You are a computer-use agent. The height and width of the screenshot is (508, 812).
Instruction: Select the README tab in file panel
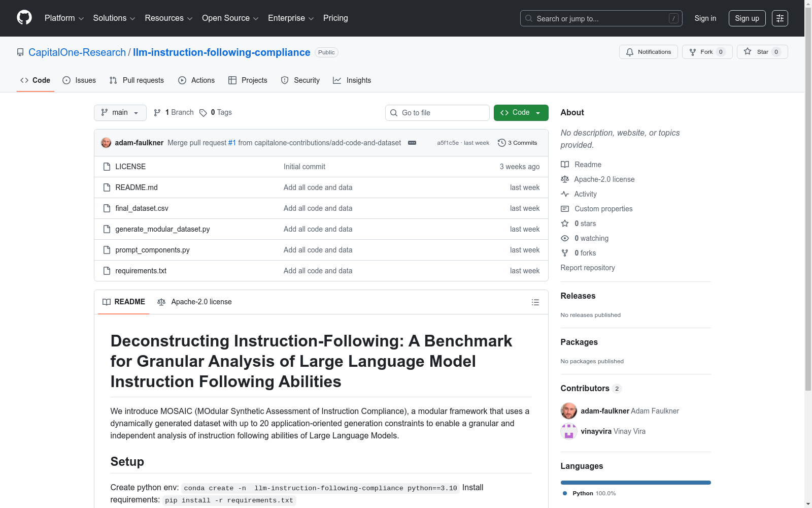pos(124,302)
